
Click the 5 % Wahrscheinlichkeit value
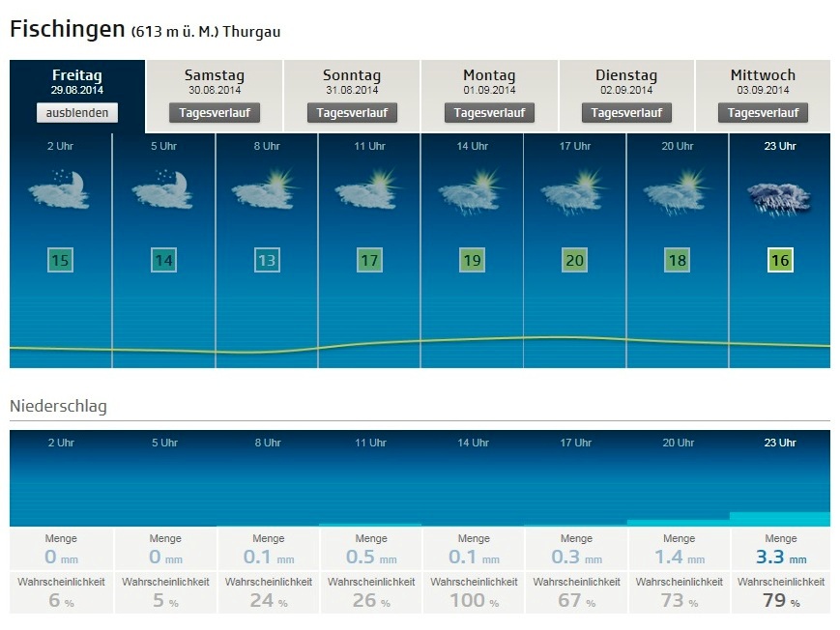165,601
